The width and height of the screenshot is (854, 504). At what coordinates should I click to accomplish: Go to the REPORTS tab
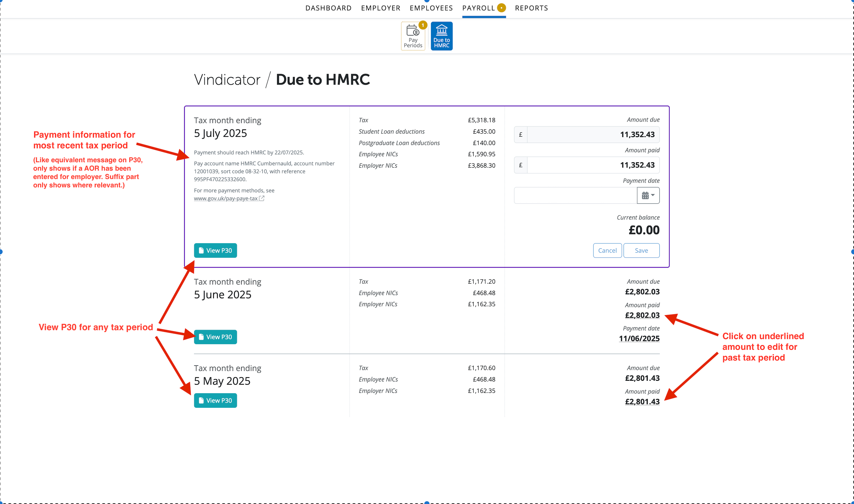pyautogui.click(x=531, y=8)
